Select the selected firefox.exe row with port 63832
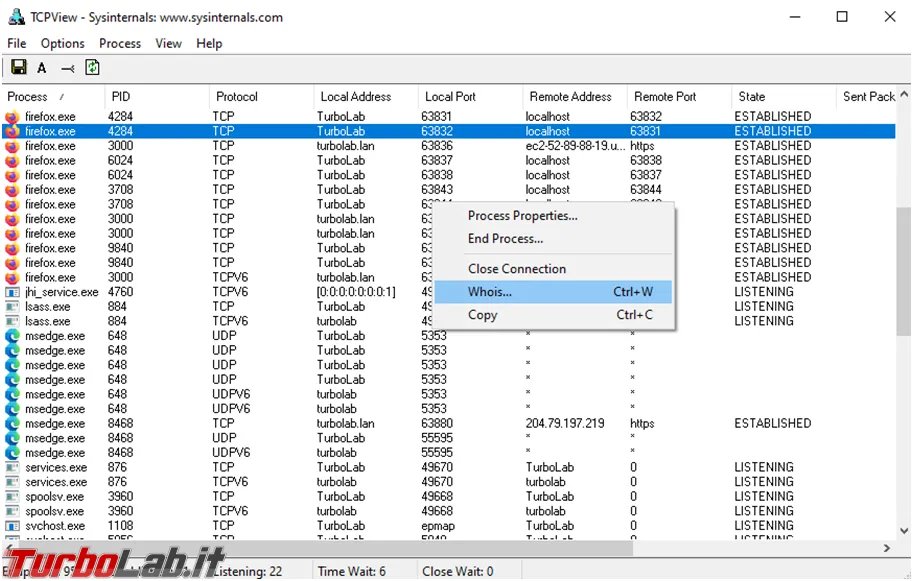The height and width of the screenshot is (581, 914). (x=449, y=131)
